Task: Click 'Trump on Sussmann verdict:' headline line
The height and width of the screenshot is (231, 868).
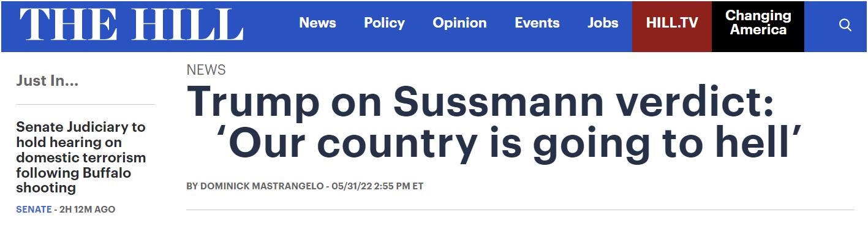Action: click(481, 102)
